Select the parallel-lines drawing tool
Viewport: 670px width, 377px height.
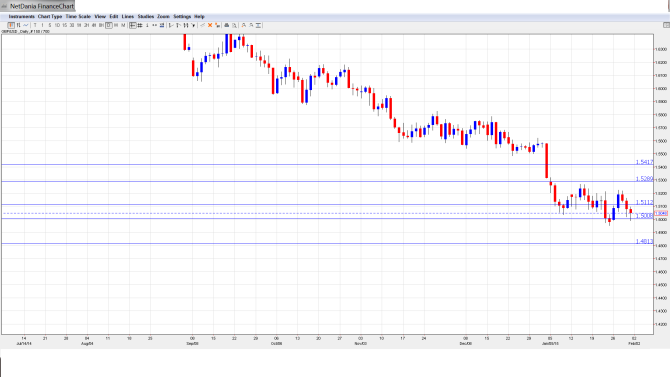click(x=185, y=25)
